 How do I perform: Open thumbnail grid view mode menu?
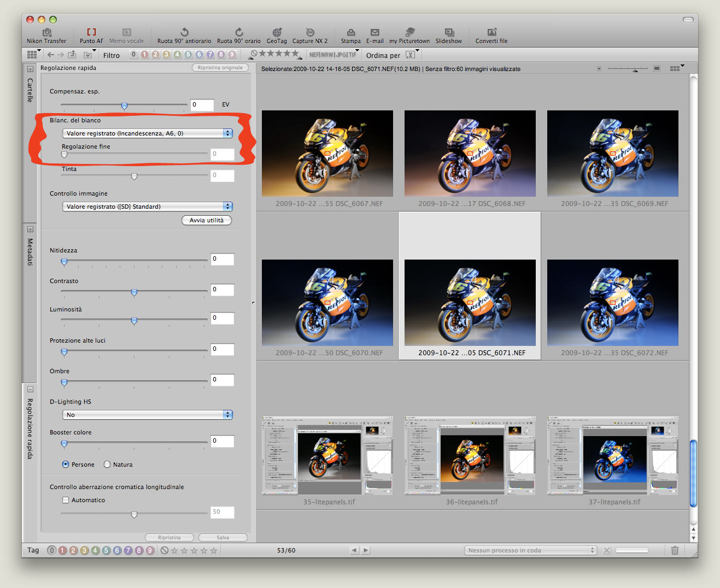33,55
